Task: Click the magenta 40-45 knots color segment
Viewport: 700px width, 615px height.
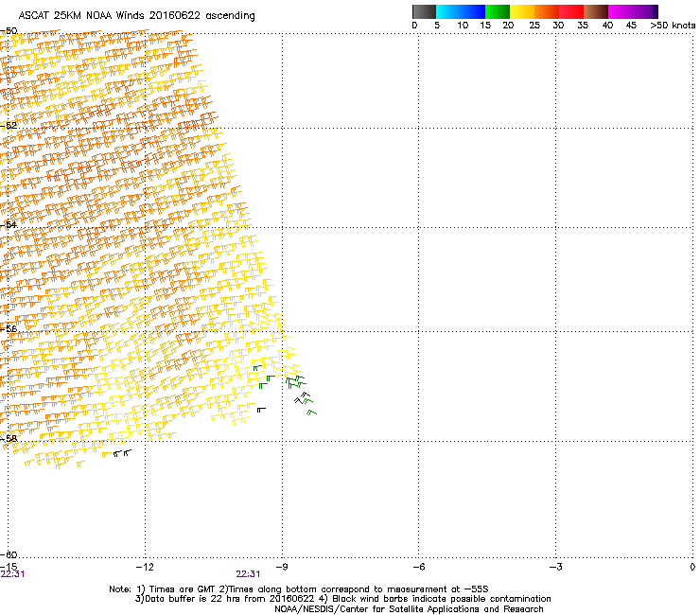Action: (621, 11)
